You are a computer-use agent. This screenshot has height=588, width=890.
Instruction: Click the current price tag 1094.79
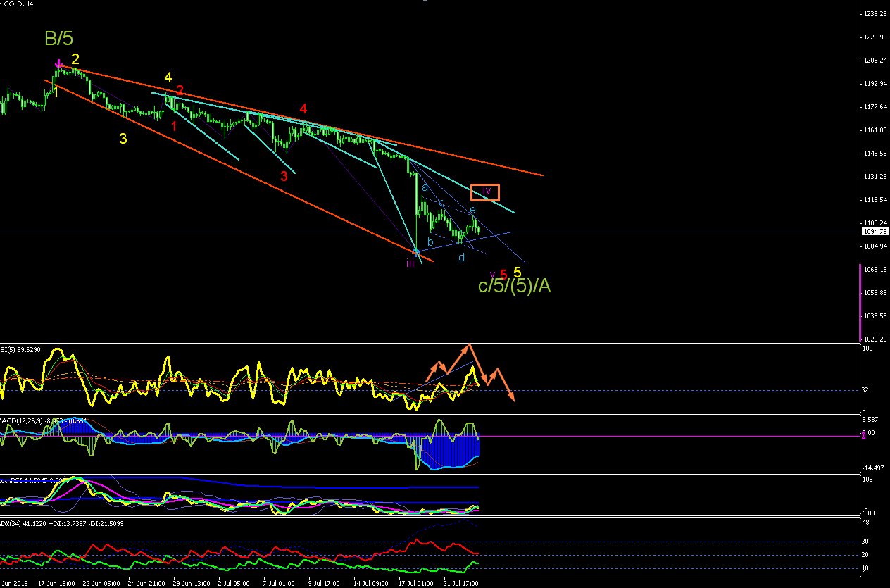[875, 231]
